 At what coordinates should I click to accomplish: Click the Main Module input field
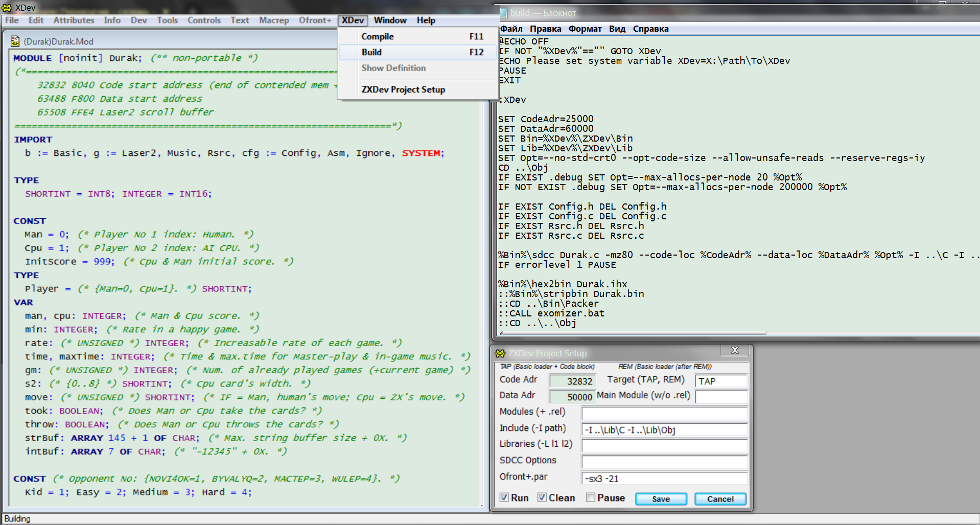(x=721, y=397)
